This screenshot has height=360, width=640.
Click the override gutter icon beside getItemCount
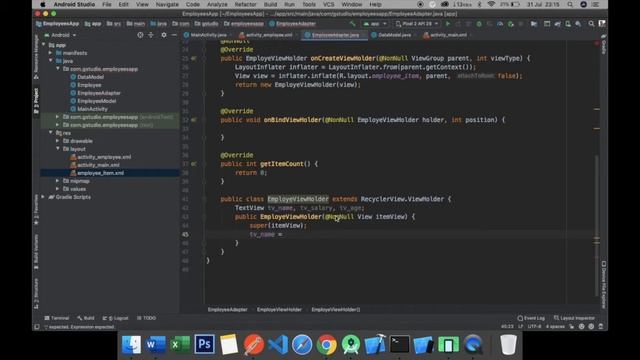[x=193, y=164]
